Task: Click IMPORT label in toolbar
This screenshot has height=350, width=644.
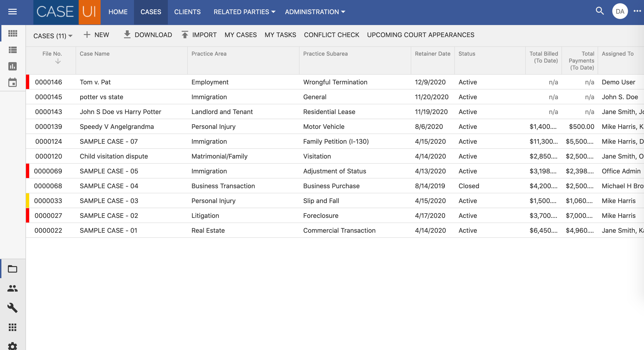Action: (x=204, y=35)
